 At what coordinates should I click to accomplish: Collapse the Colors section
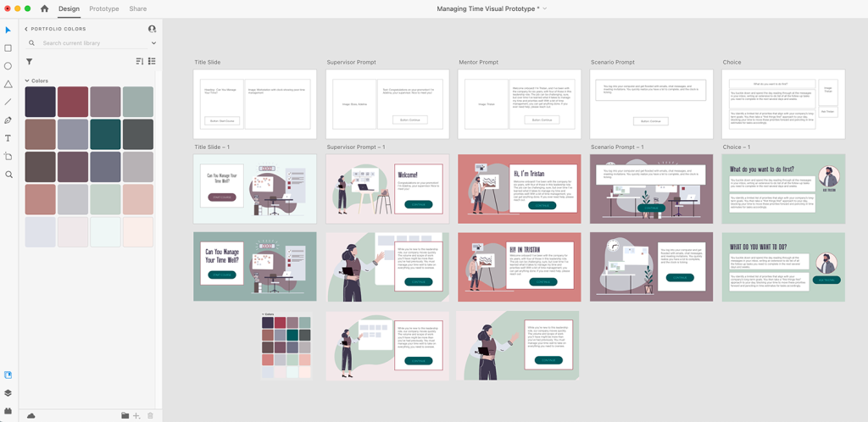(x=27, y=81)
